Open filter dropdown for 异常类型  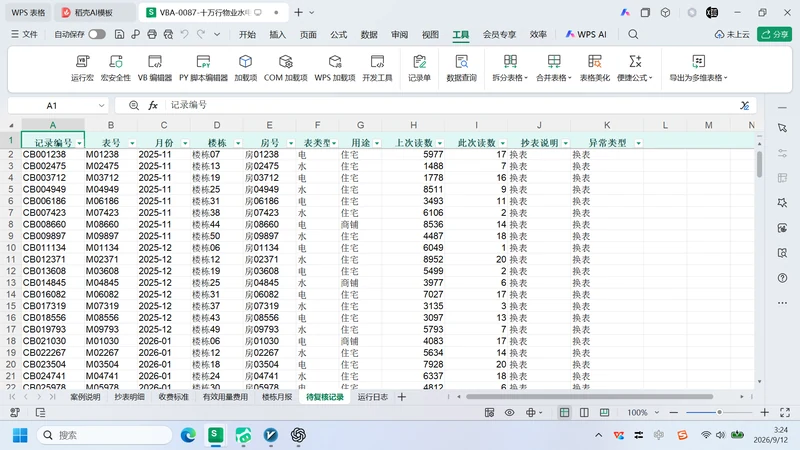638,143
